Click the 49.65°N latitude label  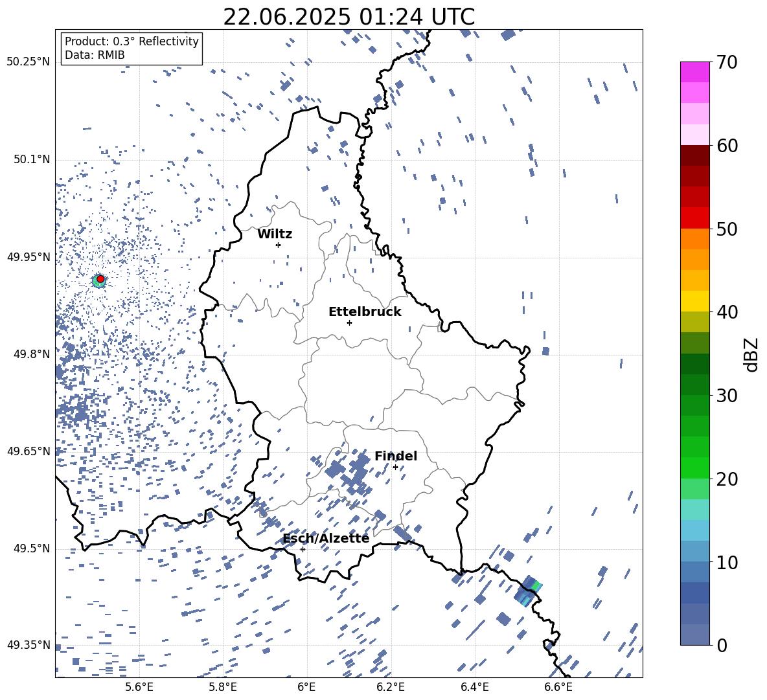[29, 451]
